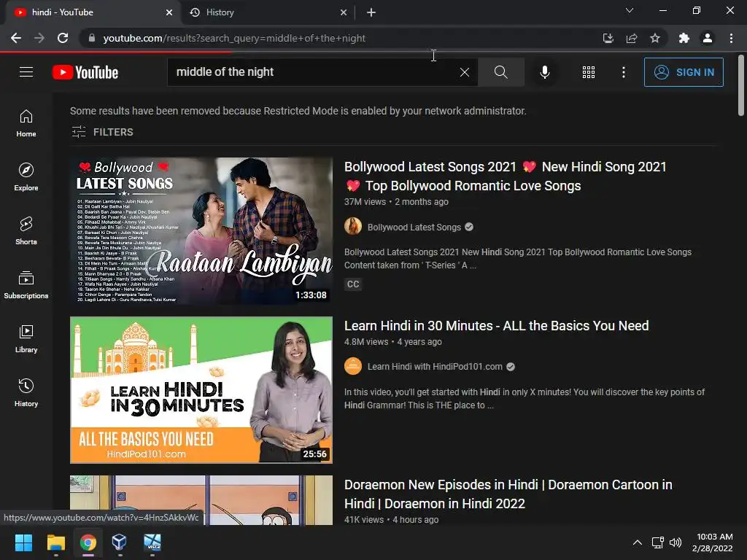
Task: Click the page vertical scrollbar
Action: pos(741,86)
